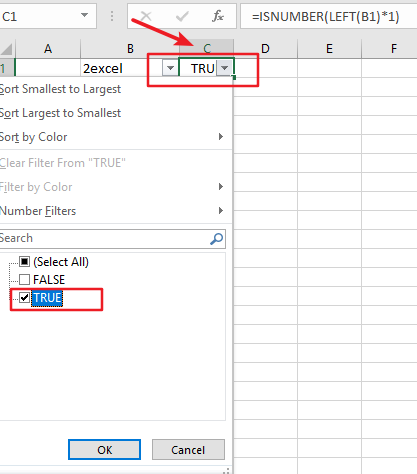This screenshot has height=474, width=417.
Task: Click the formula bar options dots
Action: click(112, 16)
